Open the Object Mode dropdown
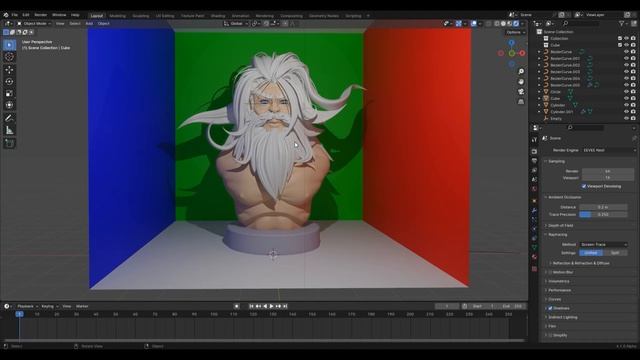 34,24
